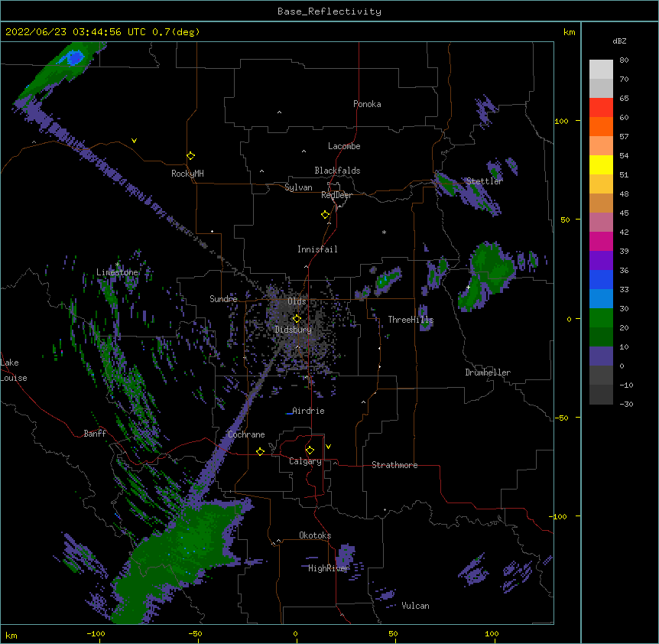The image size is (659, 644).
Task: Click the white asterisk above Limestone label
Action: pos(118,265)
